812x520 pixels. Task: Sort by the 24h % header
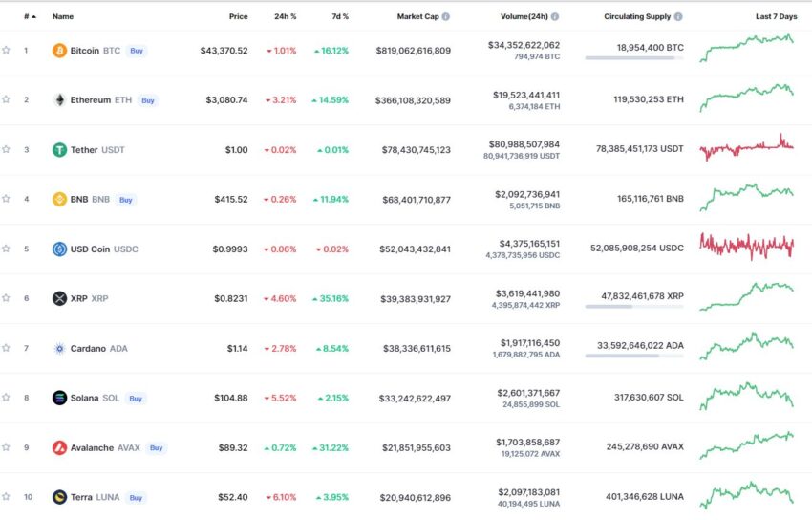click(x=286, y=16)
